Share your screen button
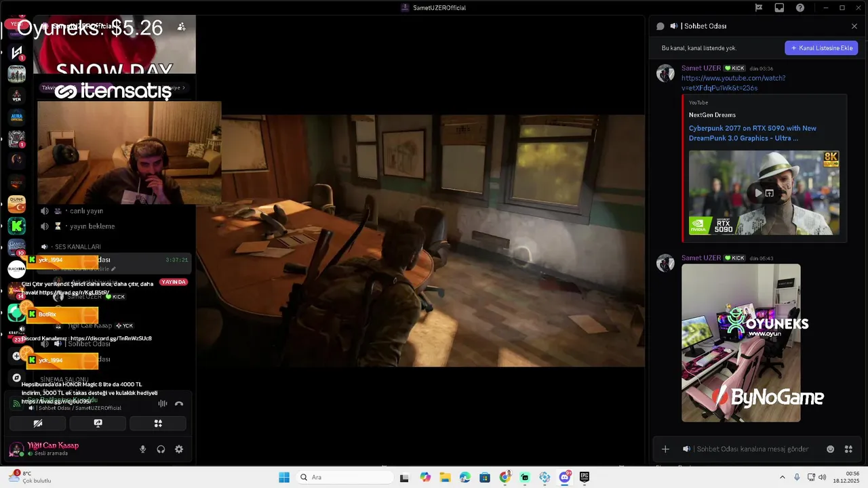The image size is (868, 488). tap(98, 423)
